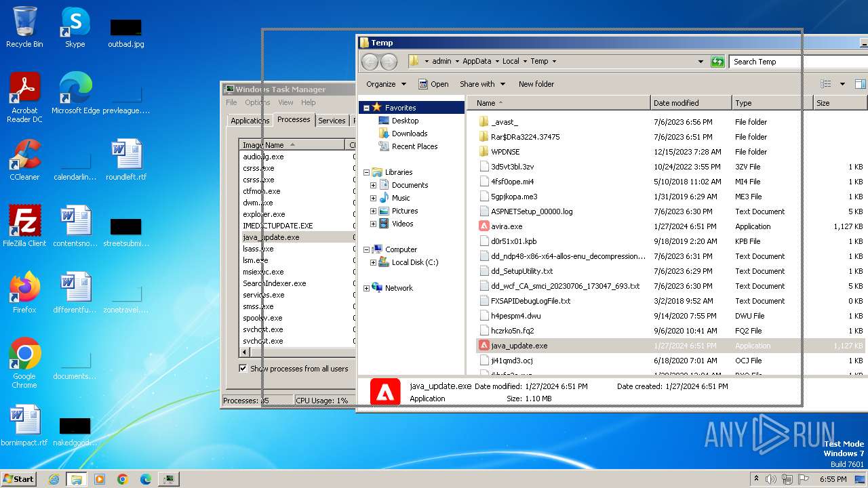Toggle the Explorer preview pane button
The width and height of the screenshot is (868, 488).
point(860,84)
